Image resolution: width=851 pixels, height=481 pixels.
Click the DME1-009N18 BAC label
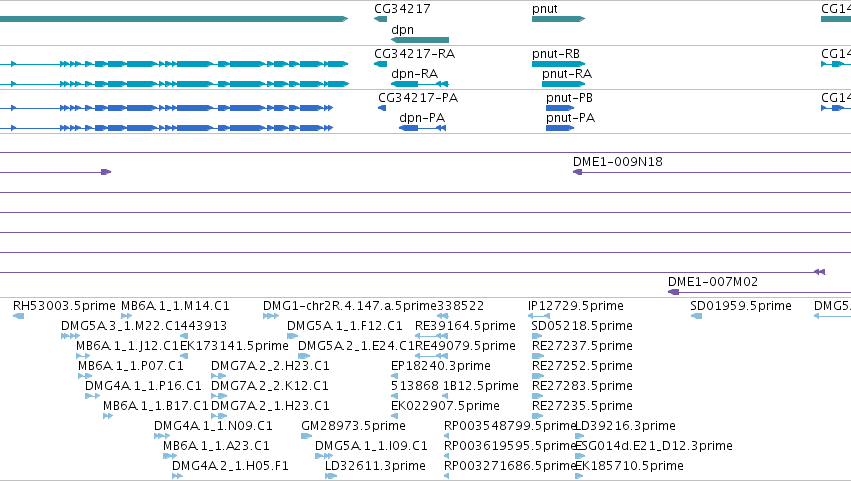[x=618, y=162]
